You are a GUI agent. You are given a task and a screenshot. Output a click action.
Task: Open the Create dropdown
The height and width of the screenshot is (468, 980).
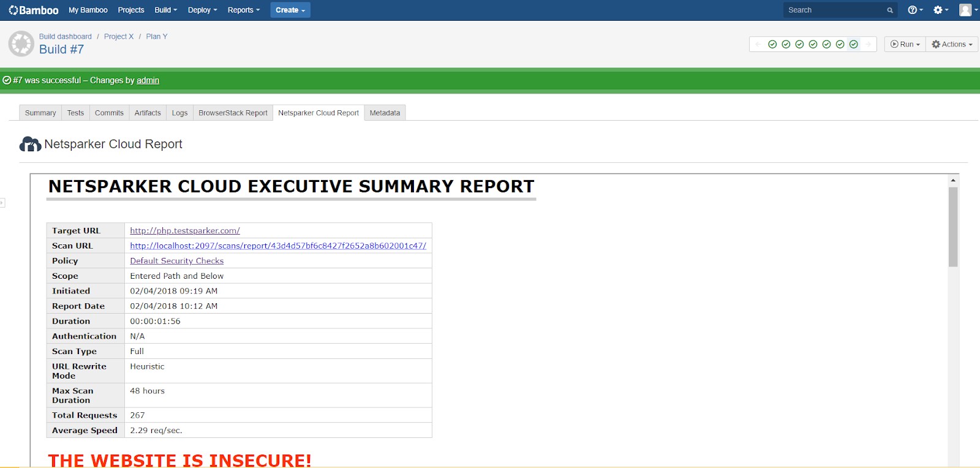[290, 10]
